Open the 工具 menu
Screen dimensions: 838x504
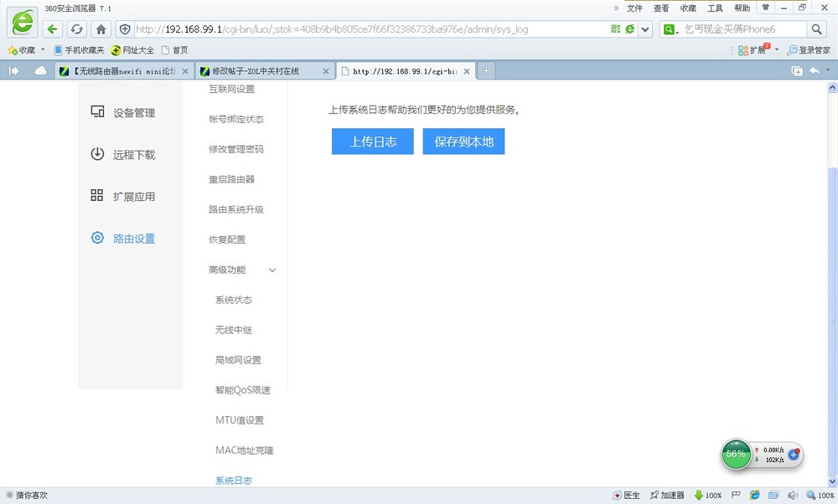[x=715, y=8]
